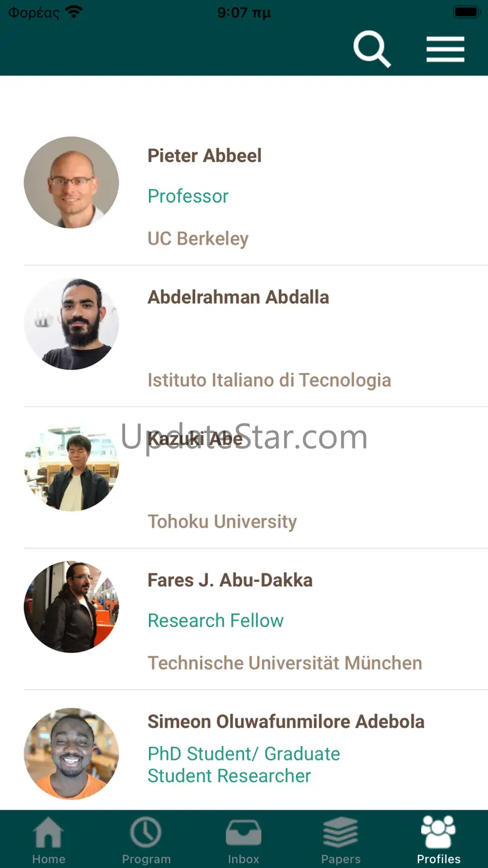
Task: Open the Abdelrahman Abdalla name link
Action: coord(238,297)
